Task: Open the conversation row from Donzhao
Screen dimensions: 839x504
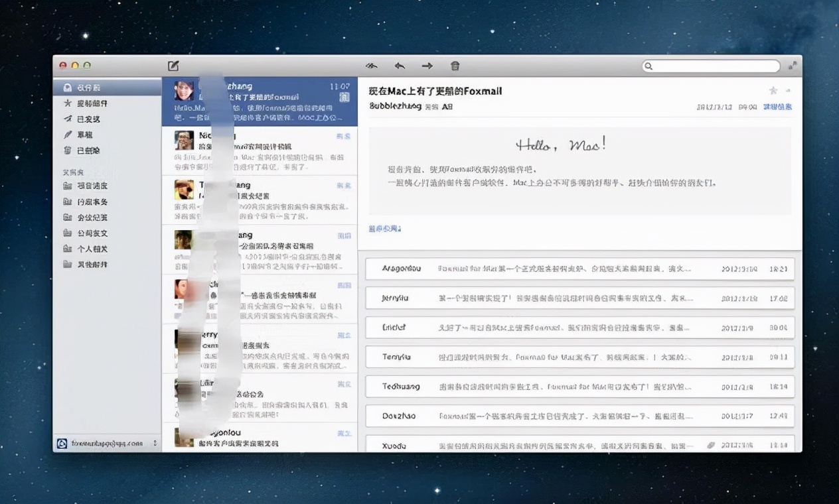Action: pos(580,416)
